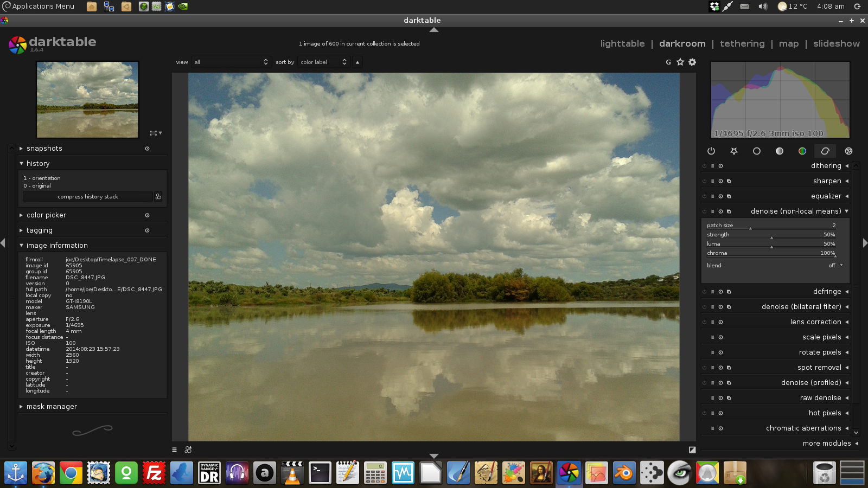The image size is (868, 488).
Task: Show the effects modules group
Action: coord(849,151)
